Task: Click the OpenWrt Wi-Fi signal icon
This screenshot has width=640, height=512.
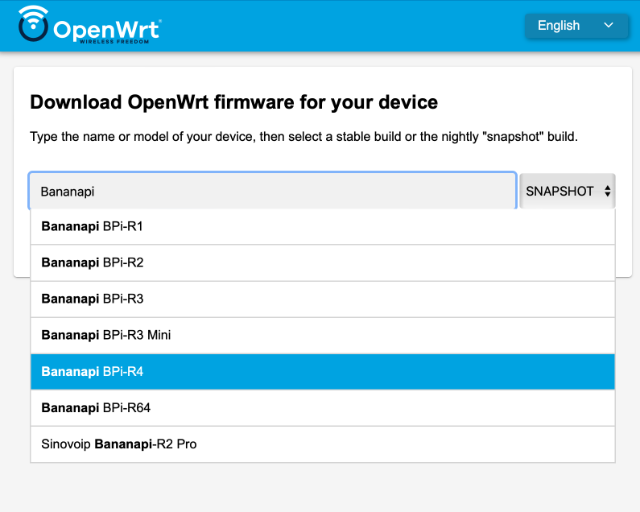Action: [33, 22]
